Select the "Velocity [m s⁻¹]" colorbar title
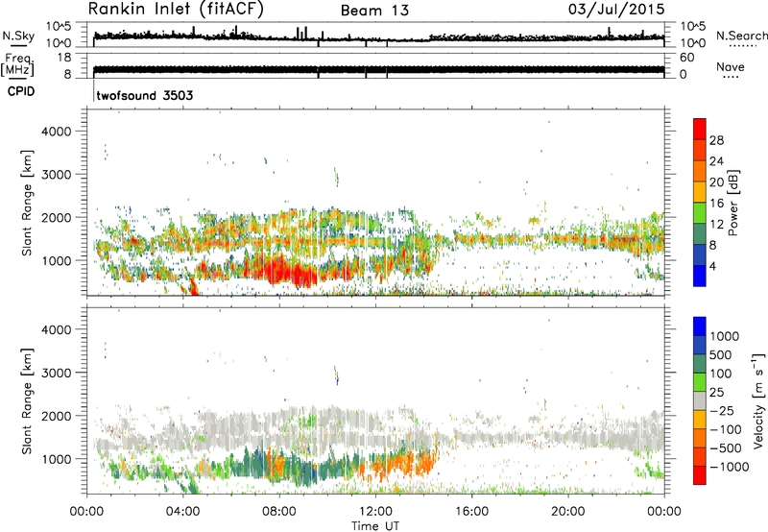This screenshot has height=532, width=768. (x=758, y=400)
